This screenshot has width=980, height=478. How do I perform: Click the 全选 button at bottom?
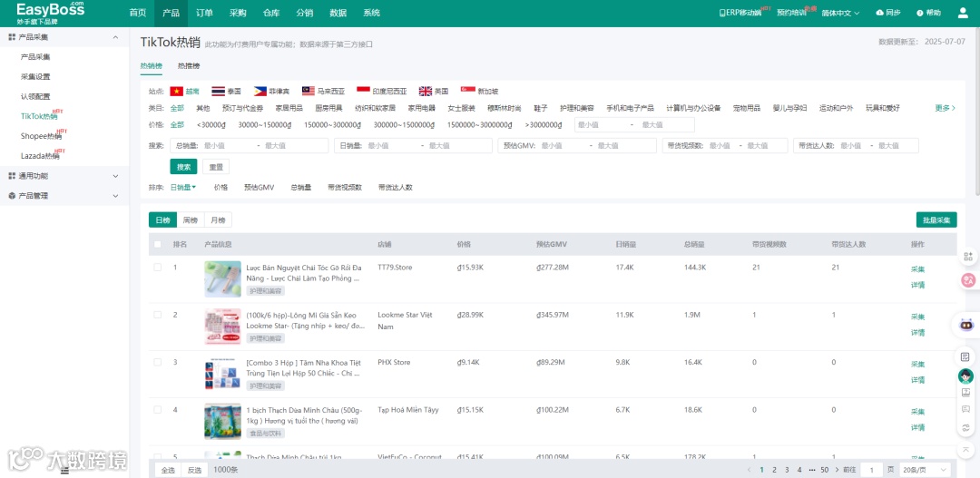coord(168,470)
